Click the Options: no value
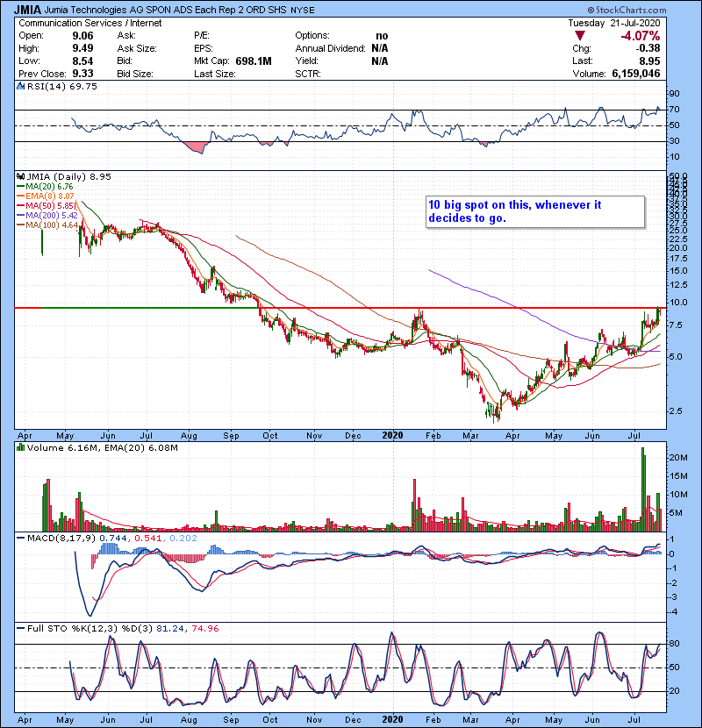The width and height of the screenshot is (702, 728). (x=382, y=36)
